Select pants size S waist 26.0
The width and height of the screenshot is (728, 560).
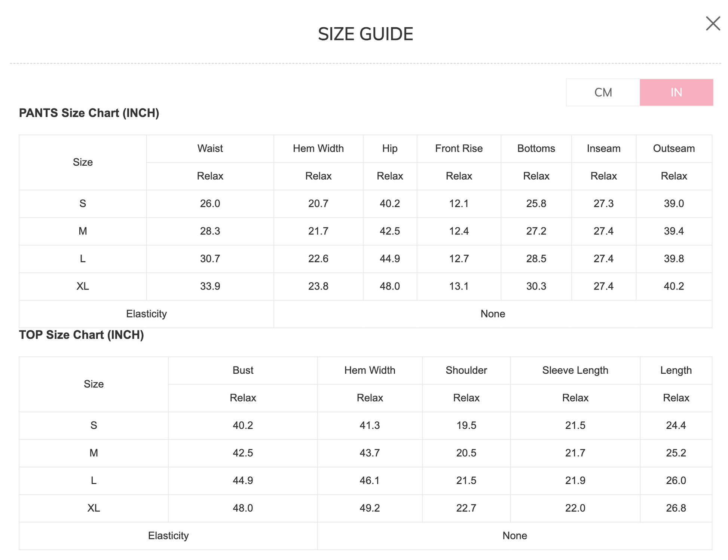click(210, 204)
